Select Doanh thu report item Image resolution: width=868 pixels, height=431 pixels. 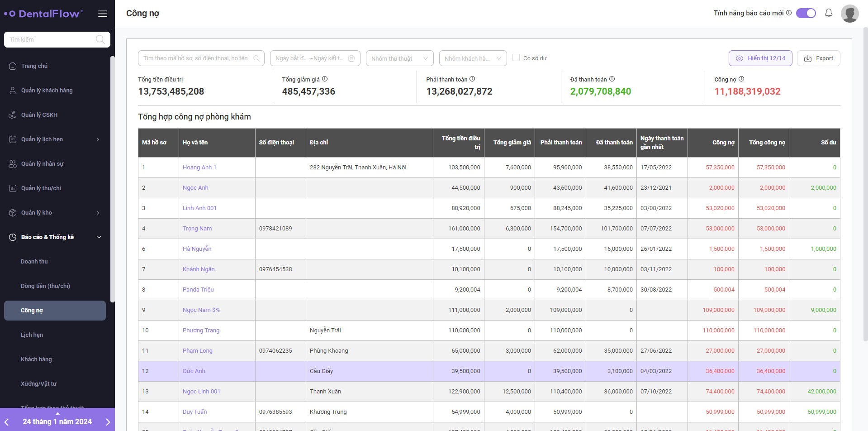click(34, 262)
